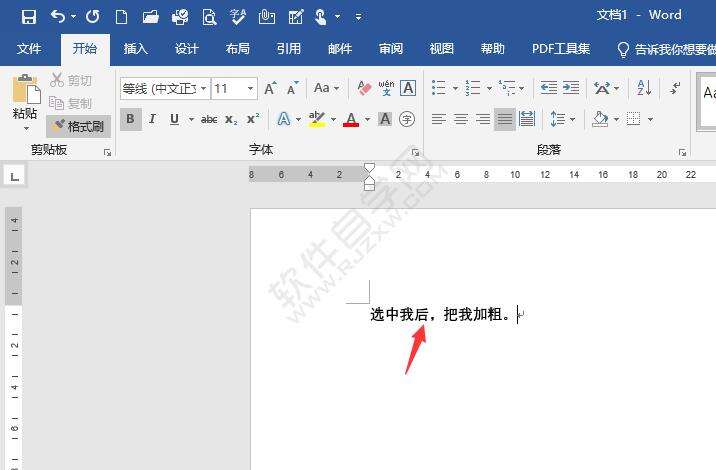
Task: Open a file using folder icon
Action: tap(151, 17)
